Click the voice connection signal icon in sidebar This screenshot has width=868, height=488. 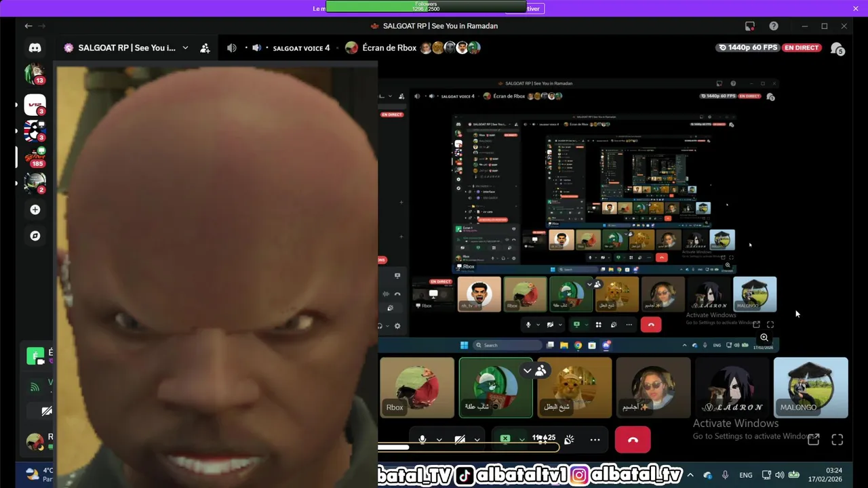35,387
